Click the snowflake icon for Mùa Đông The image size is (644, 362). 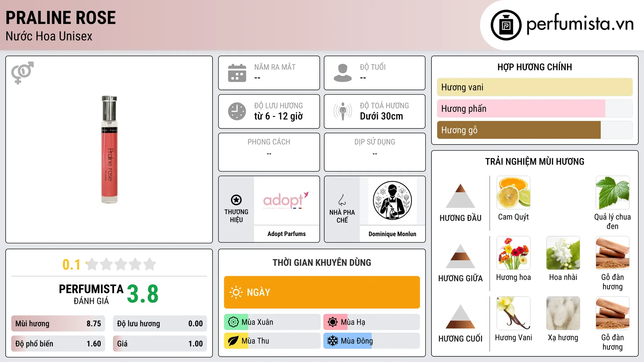pyautogui.click(x=333, y=341)
